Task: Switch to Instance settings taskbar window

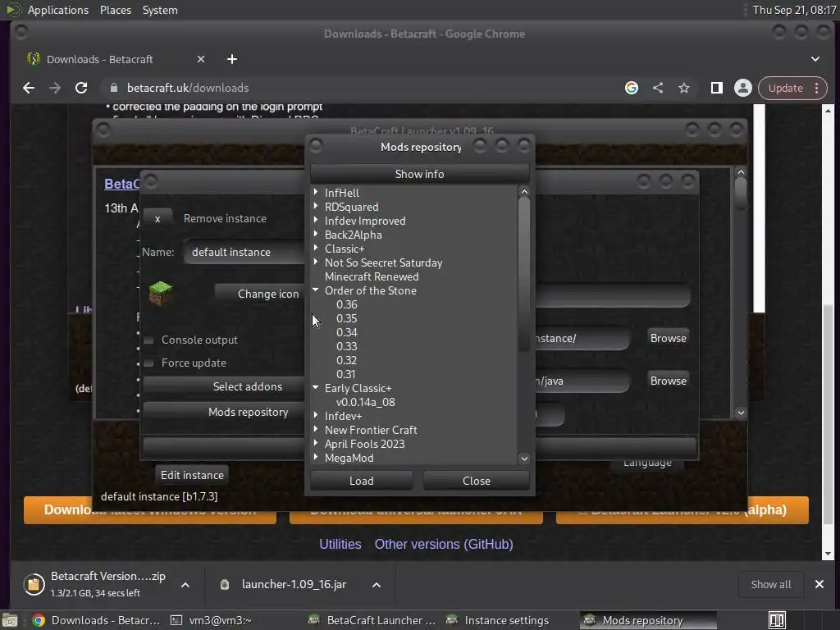Action: [498, 620]
